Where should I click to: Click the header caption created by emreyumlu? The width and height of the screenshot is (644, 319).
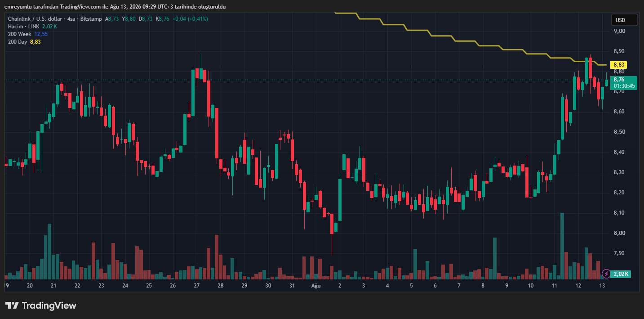[x=115, y=7]
